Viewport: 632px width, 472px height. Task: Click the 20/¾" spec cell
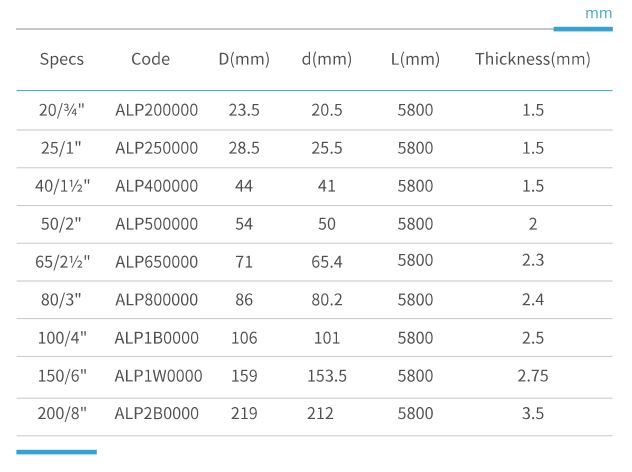pos(62,110)
